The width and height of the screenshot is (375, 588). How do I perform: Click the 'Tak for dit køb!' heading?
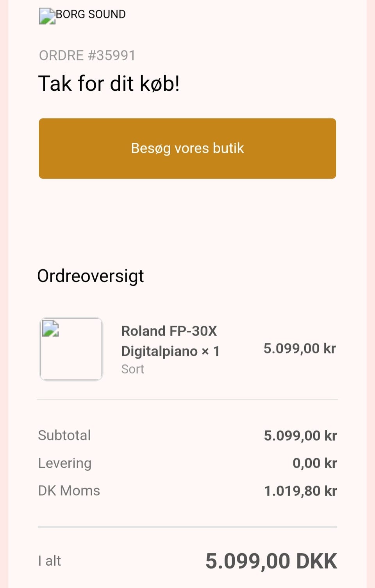click(x=109, y=84)
